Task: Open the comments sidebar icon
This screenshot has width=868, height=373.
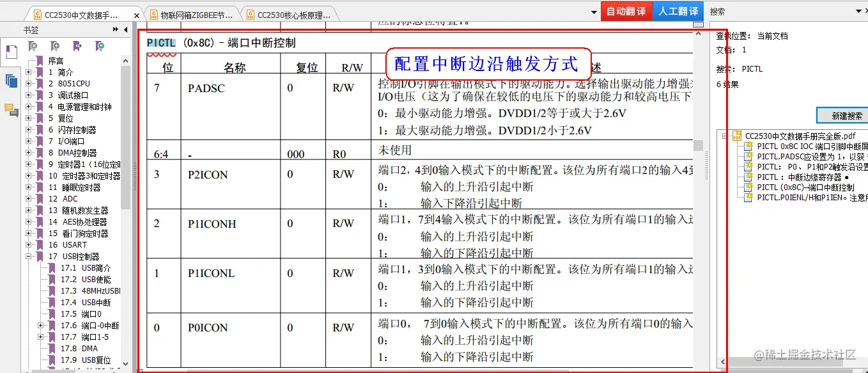Action: click(11, 110)
